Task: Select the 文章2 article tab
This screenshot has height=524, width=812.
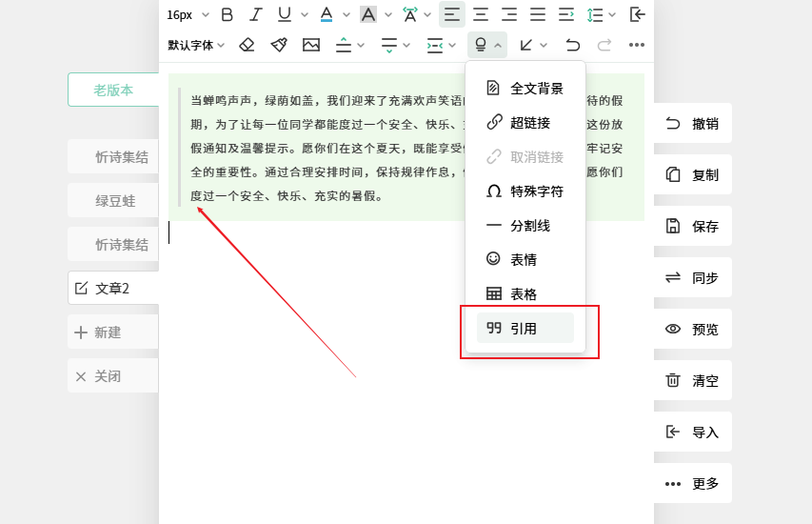Action: (113, 288)
